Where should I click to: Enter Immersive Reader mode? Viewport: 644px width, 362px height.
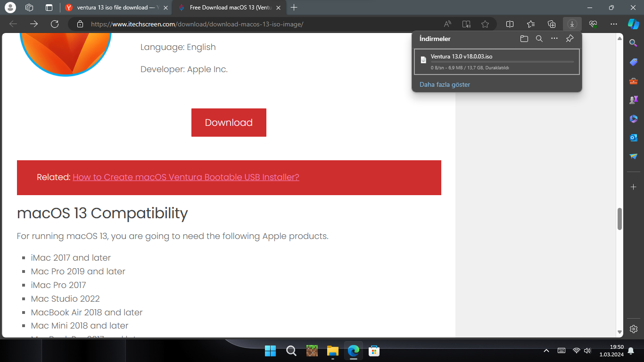[x=467, y=24]
